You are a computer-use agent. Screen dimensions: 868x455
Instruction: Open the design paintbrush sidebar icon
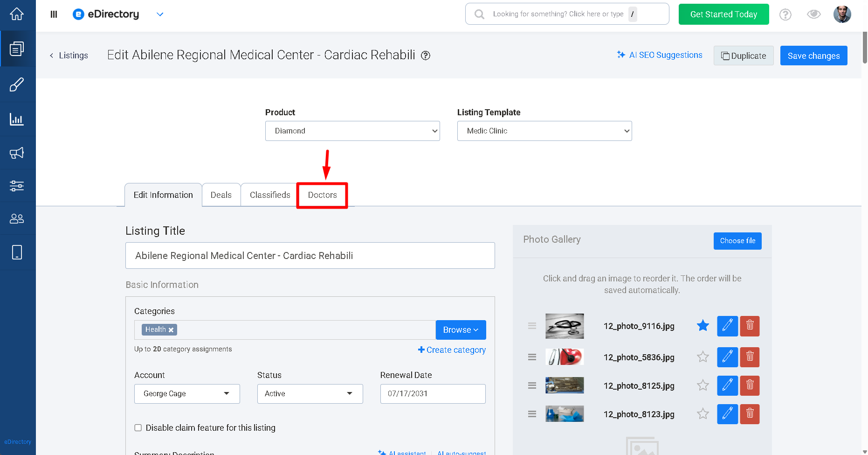coord(17,84)
